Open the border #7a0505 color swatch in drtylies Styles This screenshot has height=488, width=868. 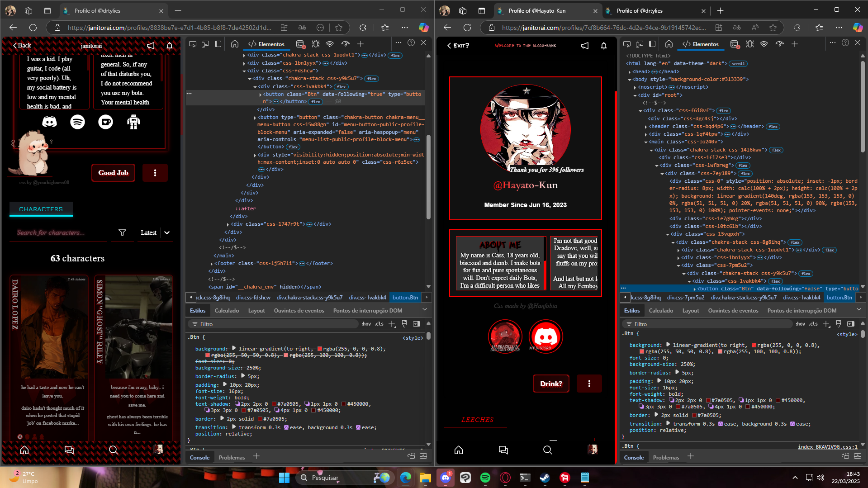pos(259,419)
